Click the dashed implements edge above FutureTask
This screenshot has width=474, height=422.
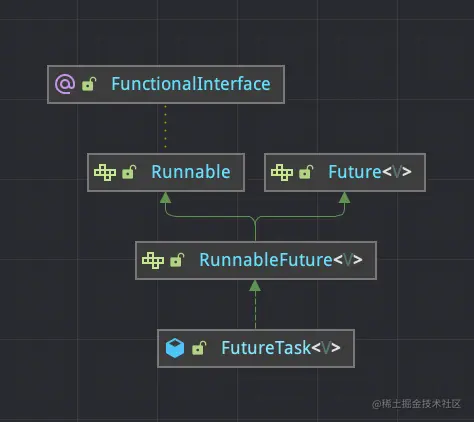255,311
